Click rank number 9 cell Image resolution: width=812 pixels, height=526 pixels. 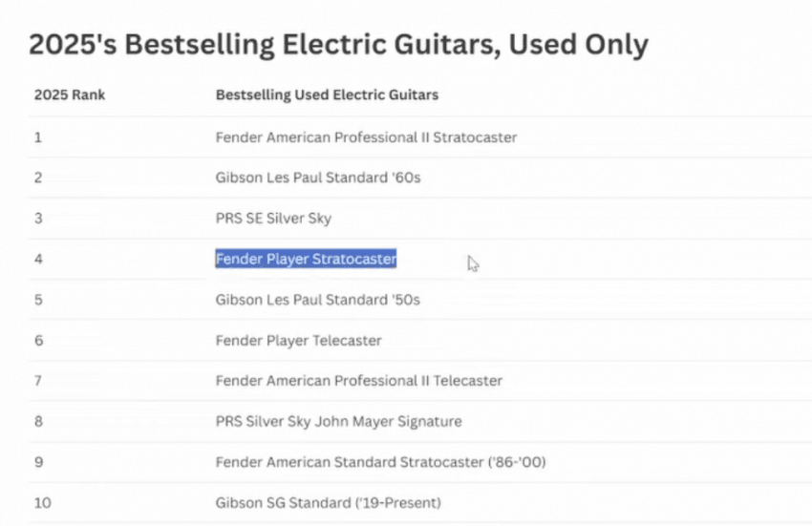(38, 462)
